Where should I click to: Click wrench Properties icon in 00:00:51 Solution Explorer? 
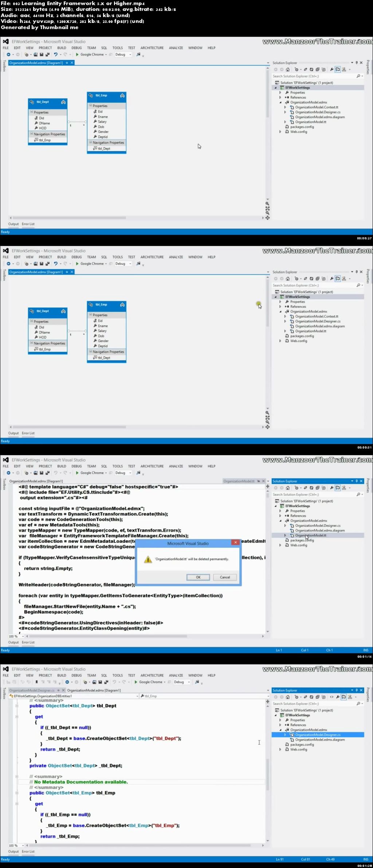point(331,279)
